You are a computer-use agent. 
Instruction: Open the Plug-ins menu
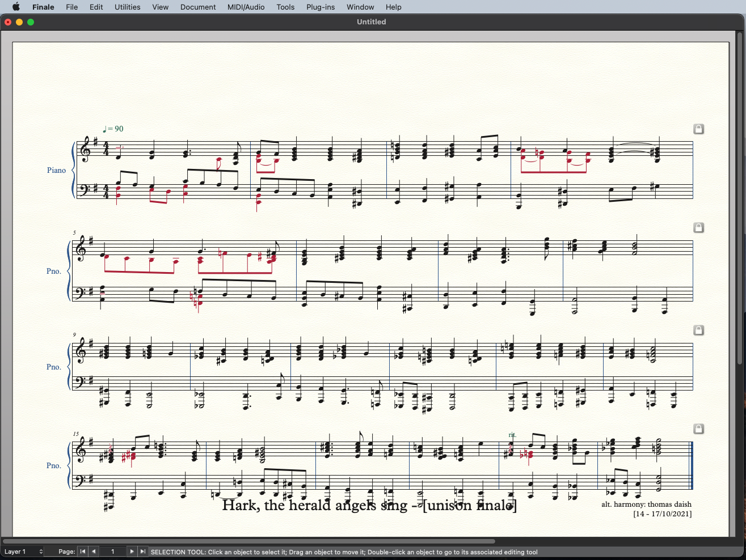[x=321, y=7]
